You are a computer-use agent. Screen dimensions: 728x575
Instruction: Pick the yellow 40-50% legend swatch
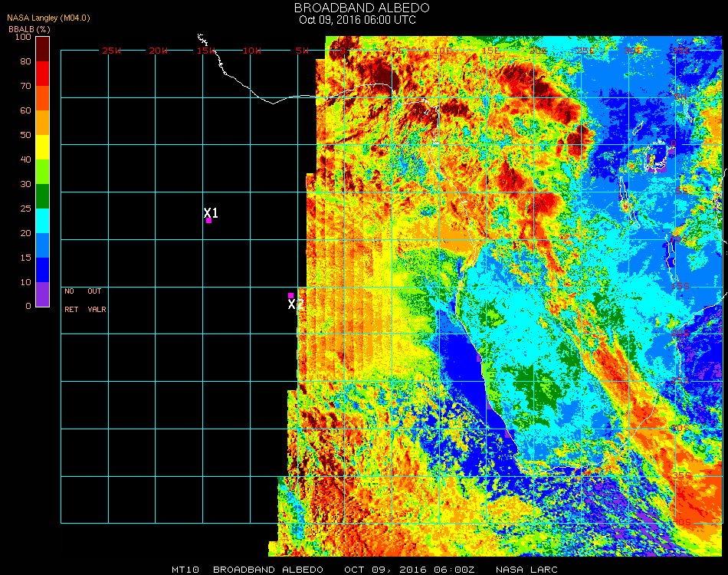[43, 147]
